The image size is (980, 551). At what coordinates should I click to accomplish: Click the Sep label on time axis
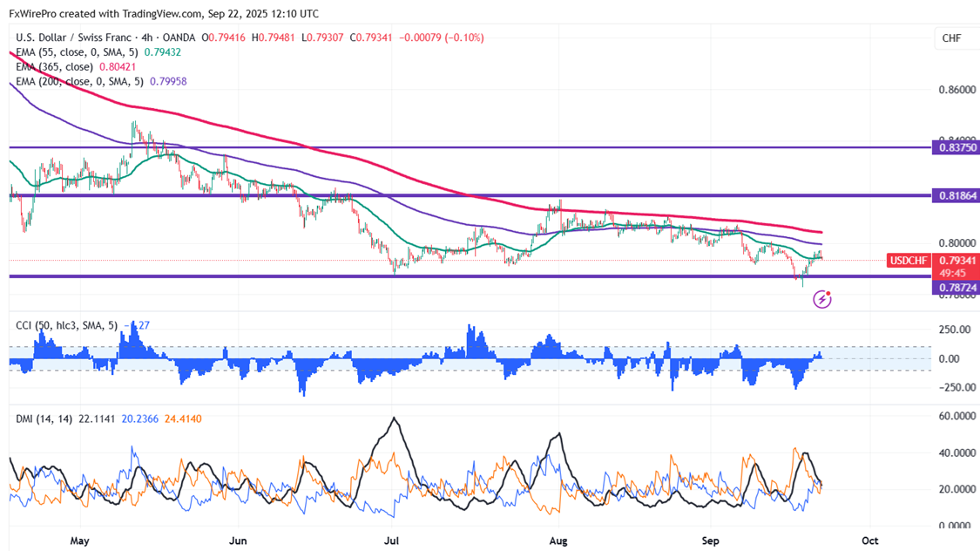click(x=710, y=541)
